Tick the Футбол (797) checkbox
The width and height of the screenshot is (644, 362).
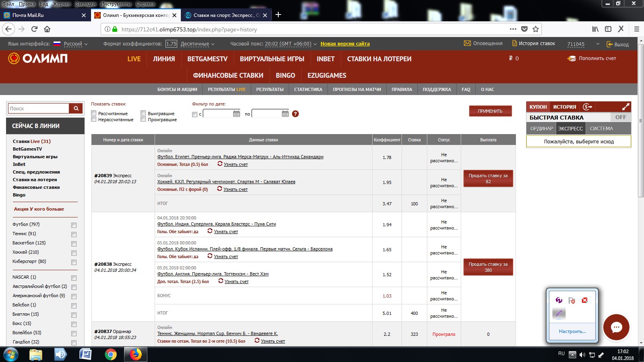pos(74,225)
